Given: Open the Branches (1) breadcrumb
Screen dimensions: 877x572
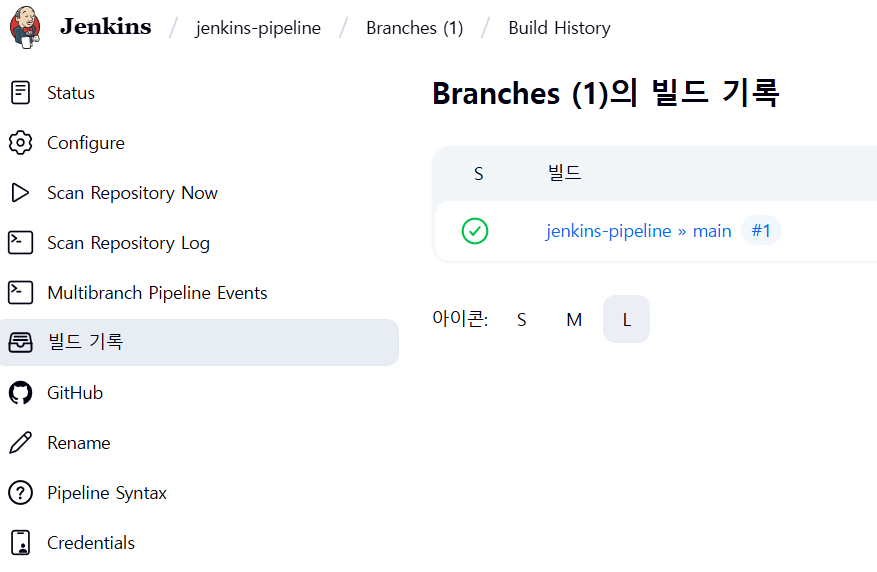Looking at the screenshot, I should pos(414,28).
